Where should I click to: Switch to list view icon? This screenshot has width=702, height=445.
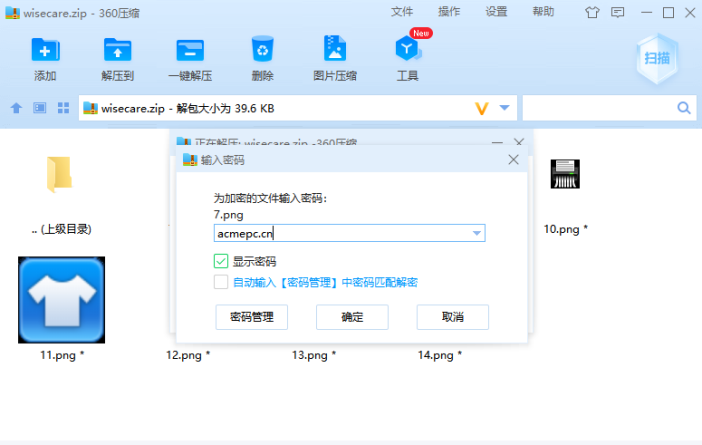coord(40,108)
